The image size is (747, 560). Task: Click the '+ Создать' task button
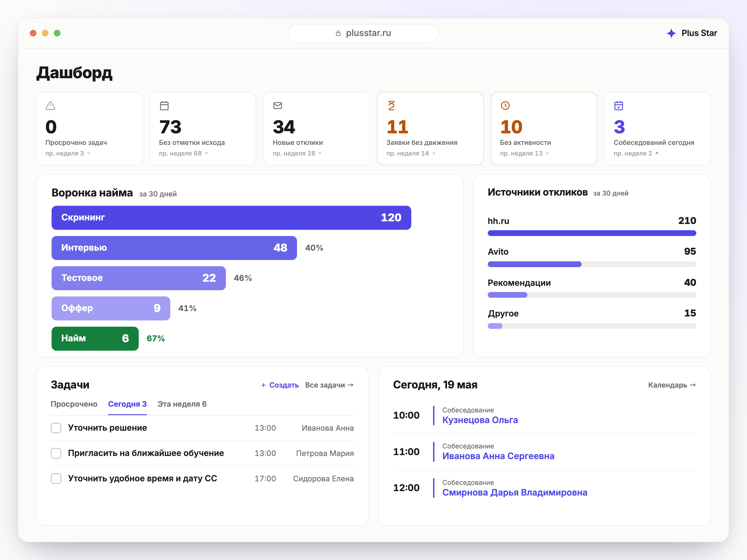(280, 385)
